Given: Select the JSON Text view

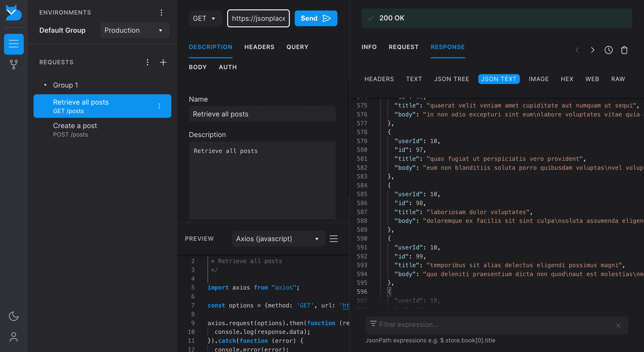Looking at the screenshot, I should (499, 79).
